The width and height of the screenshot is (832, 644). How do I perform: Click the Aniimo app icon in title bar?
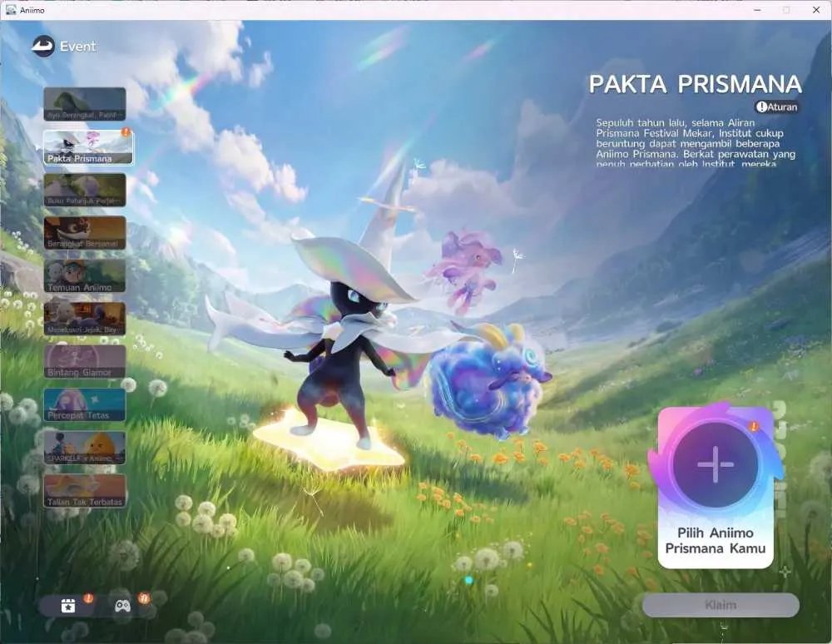click(11, 9)
